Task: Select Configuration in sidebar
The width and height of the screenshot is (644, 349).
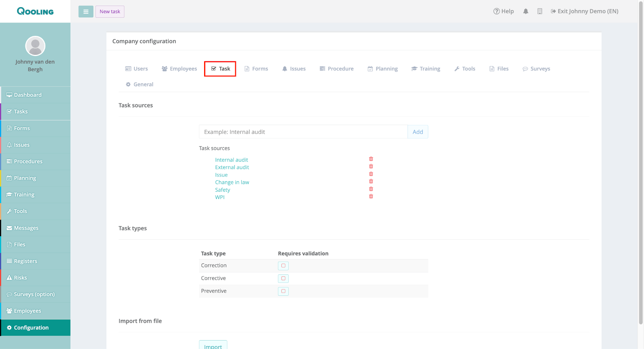Action: point(35,328)
